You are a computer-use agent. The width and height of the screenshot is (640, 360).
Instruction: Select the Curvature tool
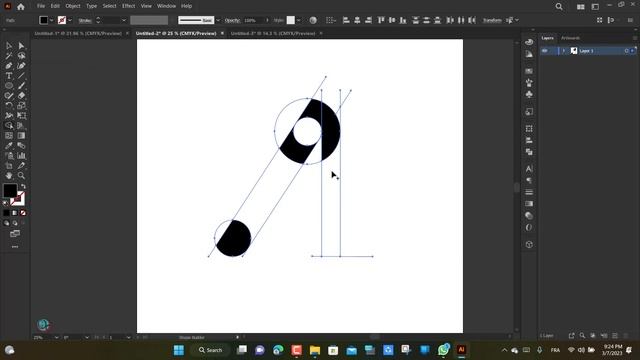point(21,66)
